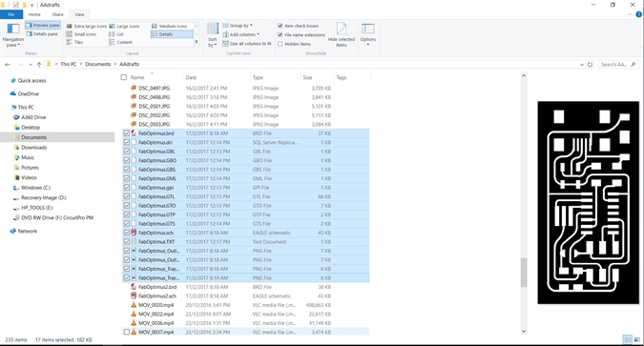Image resolution: width=644 pixels, height=346 pixels.
Task: Switch to Small icons layout
Action: (x=82, y=34)
